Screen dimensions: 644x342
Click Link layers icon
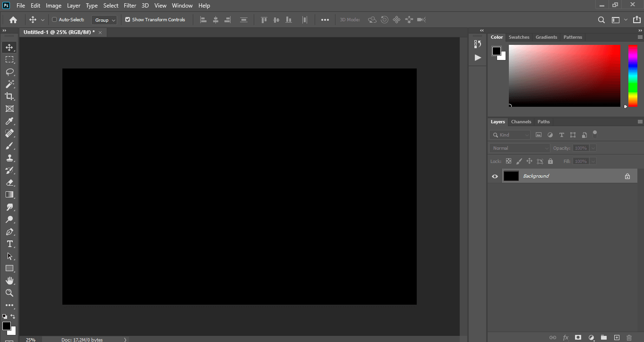(552, 337)
